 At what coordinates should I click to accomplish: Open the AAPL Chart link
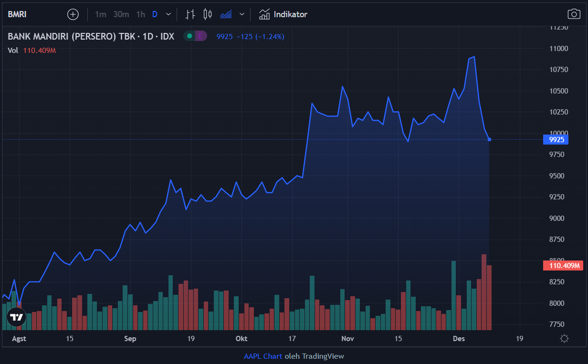click(263, 356)
